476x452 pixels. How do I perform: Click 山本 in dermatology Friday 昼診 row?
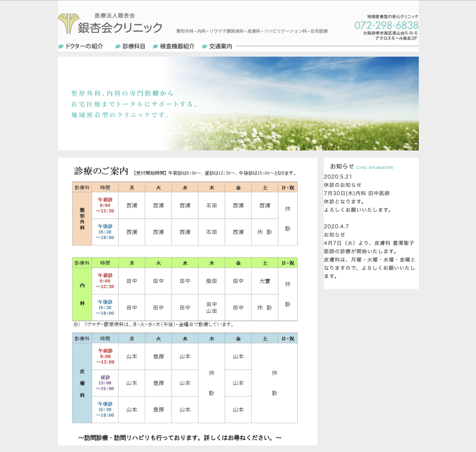[238, 383]
